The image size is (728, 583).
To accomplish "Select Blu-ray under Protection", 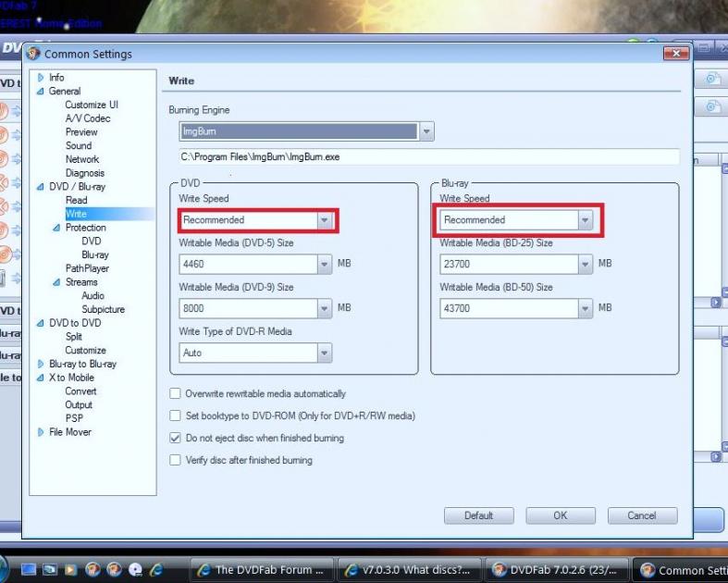I will tap(94, 254).
